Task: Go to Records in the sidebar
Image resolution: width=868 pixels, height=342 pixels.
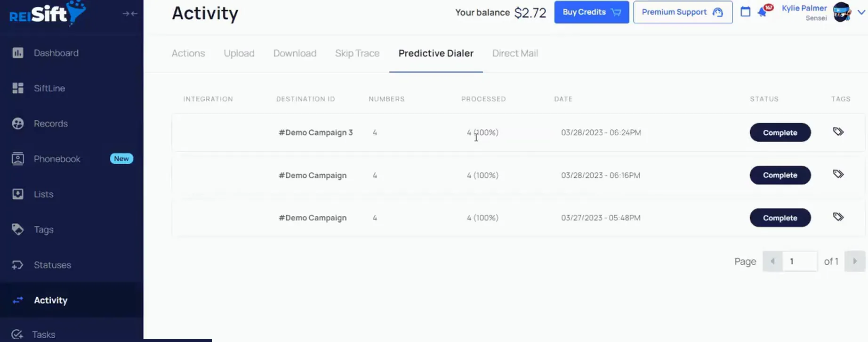Action: pyautogui.click(x=50, y=123)
